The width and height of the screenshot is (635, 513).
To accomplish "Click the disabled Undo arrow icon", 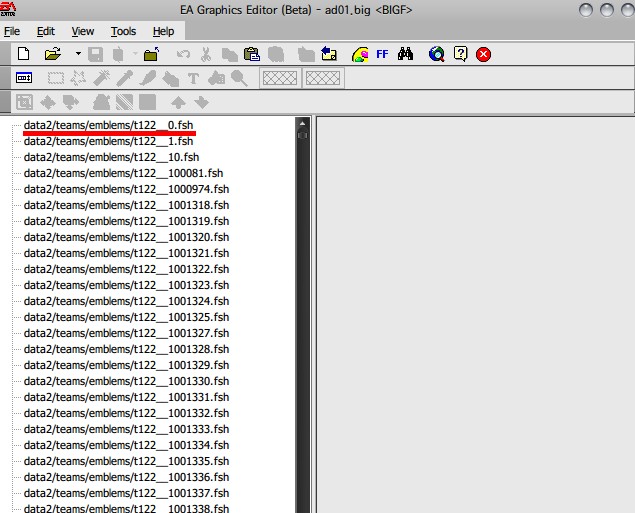I will [x=183, y=54].
